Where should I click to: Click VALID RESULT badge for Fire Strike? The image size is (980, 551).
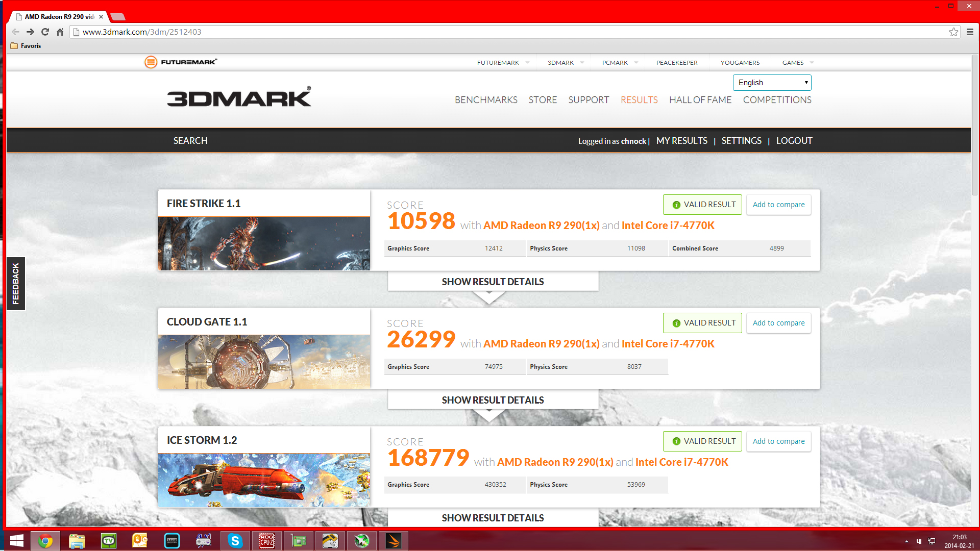[x=702, y=205]
